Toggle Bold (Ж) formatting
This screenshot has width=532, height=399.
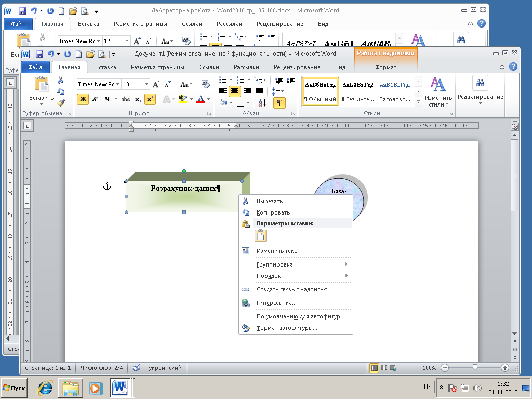(x=83, y=99)
